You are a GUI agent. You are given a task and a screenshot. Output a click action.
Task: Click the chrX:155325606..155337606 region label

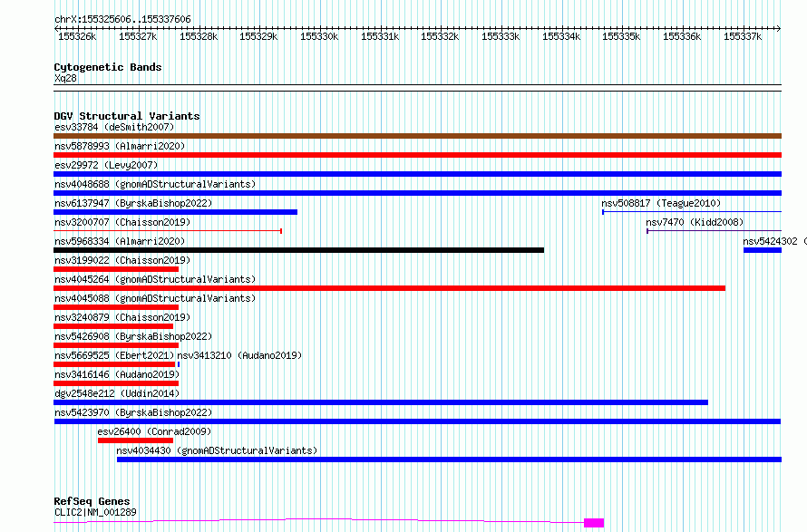(x=122, y=20)
